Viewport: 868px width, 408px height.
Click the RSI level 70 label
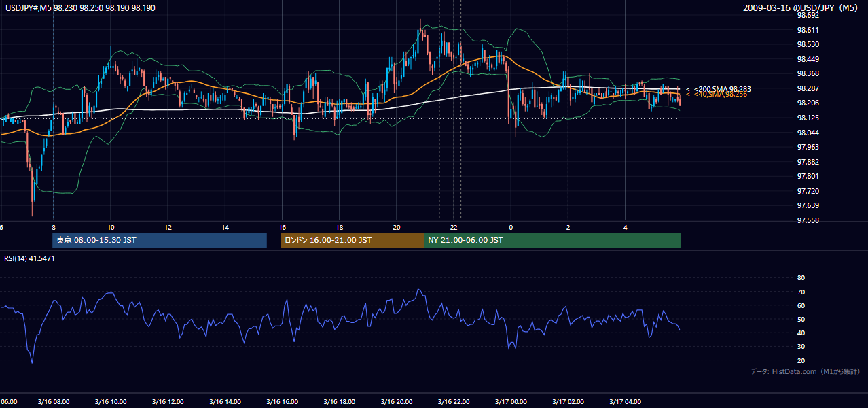801,292
